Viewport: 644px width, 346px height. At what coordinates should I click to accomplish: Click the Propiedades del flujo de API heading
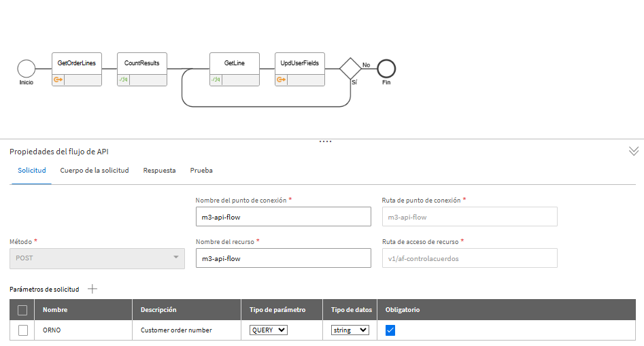point(59,152)
